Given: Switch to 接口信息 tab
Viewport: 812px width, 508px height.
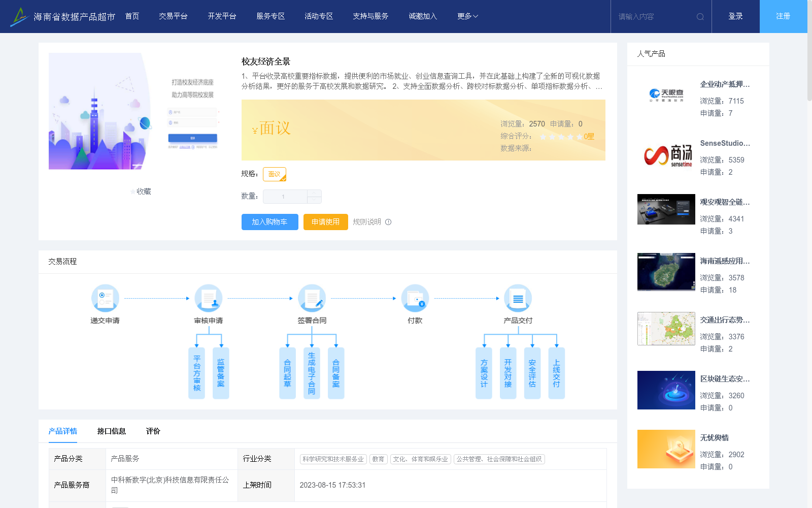Looking at the screenshot, I should tap(112, 431).
